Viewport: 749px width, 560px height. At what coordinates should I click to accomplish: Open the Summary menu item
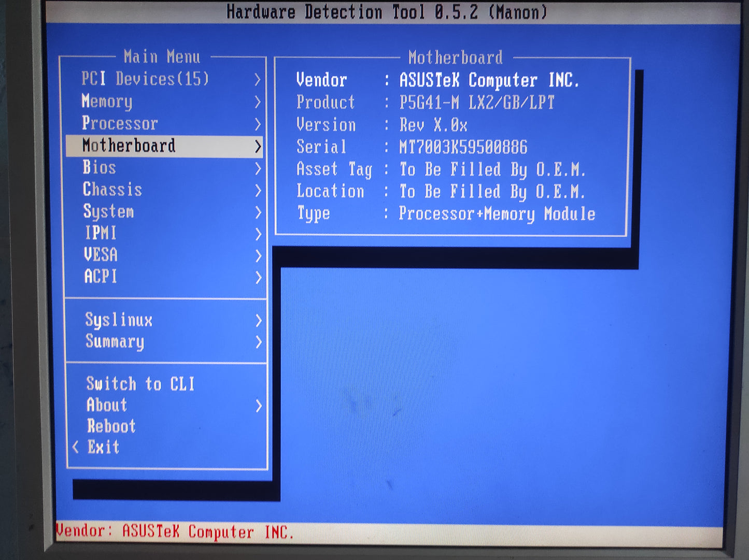[x=115, y=342]
